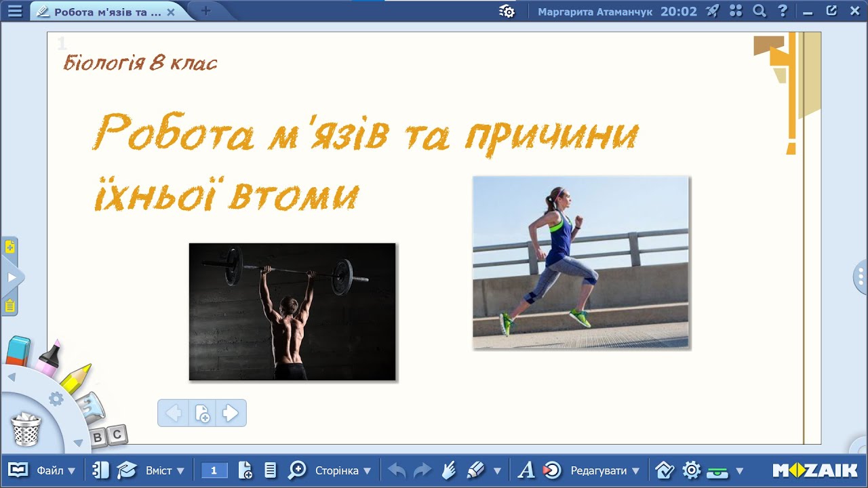The height and width of the screenshot is (488, 868).
Task: Select the yellow pencil tool
Action: tap(75, 378)
